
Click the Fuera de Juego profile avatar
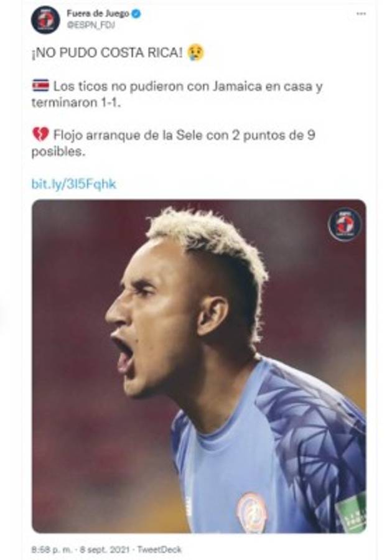tap(45, 20)
